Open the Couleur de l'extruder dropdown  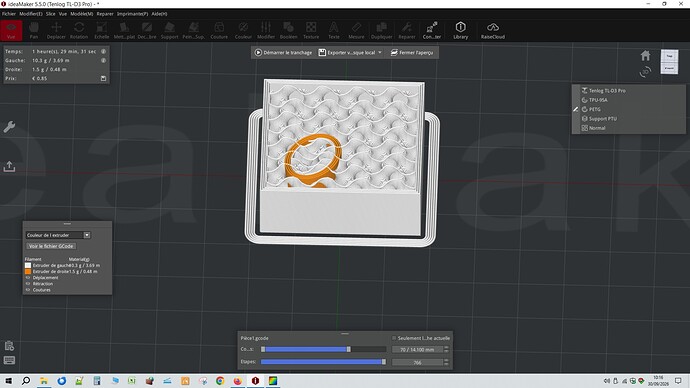(x=58, y=235)
